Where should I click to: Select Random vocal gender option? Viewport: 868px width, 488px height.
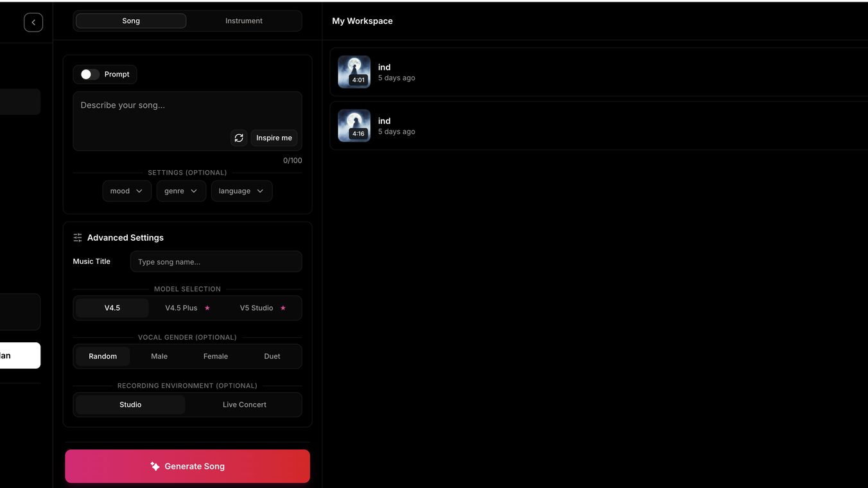point(102,356)
